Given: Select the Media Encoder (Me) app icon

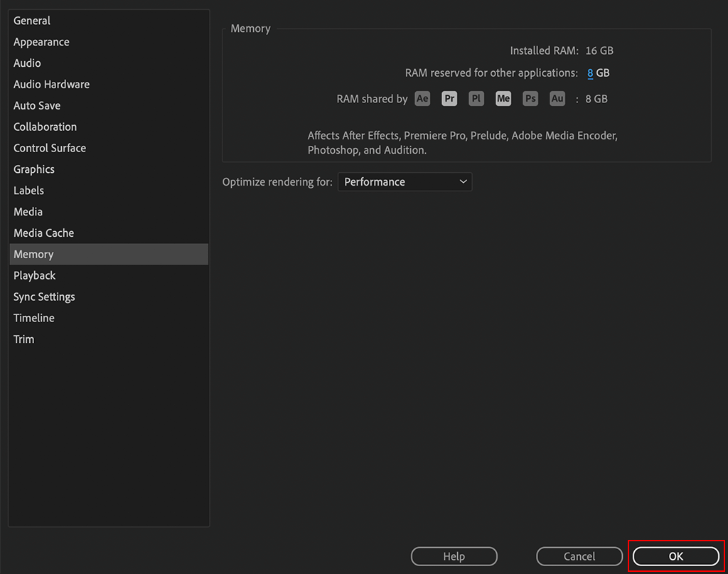Looking at the screenshot, I should coord(503,98).
